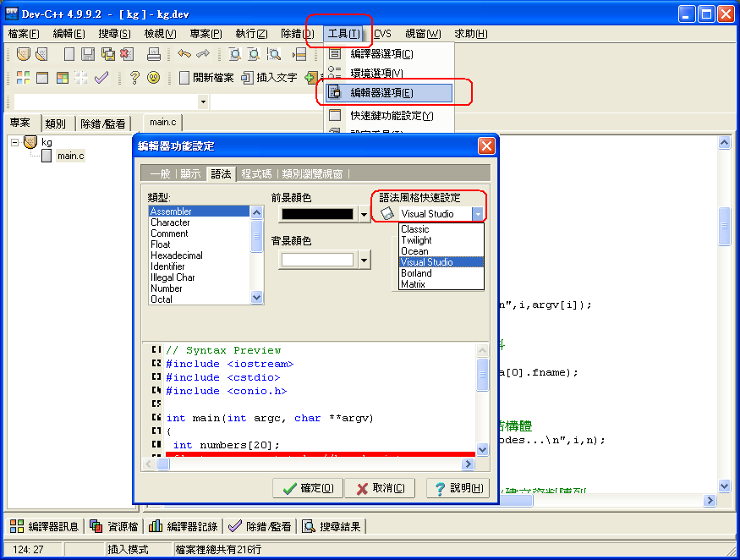Select main.c in the project tree
The image size is (740, 560).
pyautogui.click(x=70, y=156)
